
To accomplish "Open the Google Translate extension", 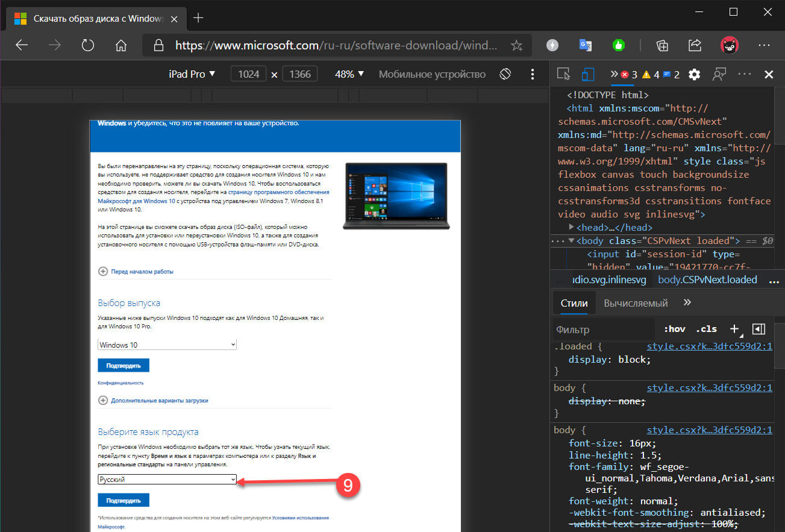I will click(x=585, y=45).
